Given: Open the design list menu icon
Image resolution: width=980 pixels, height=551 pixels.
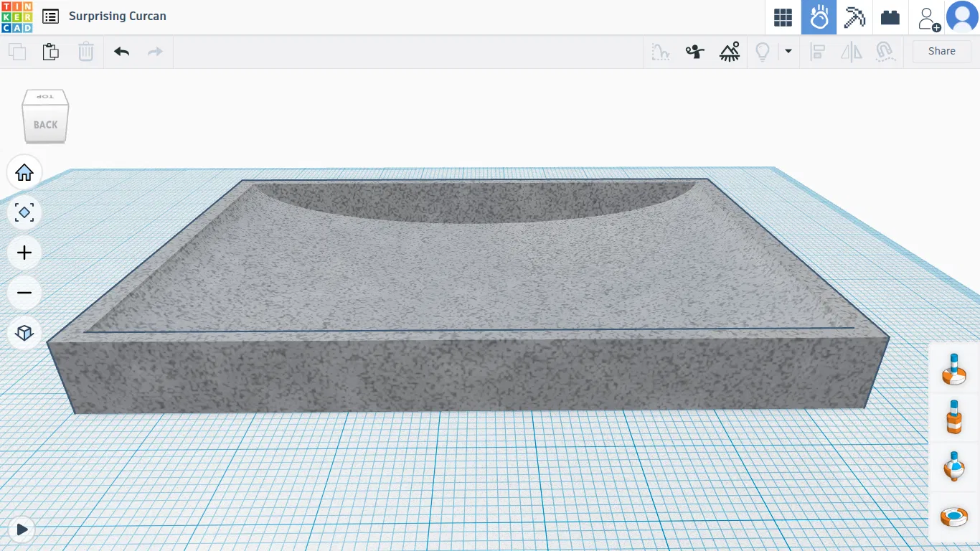Looking at the screenshot, I should [50, 17].
